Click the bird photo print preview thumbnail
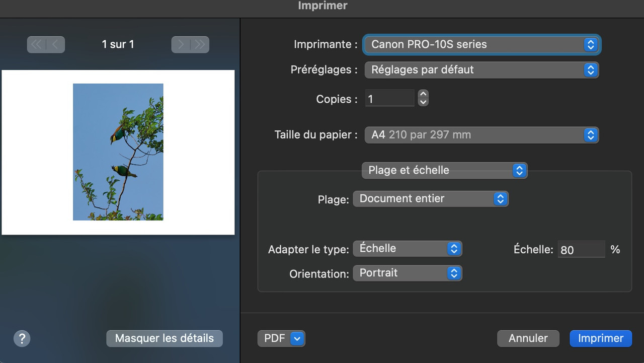 (x=118, y=152)
